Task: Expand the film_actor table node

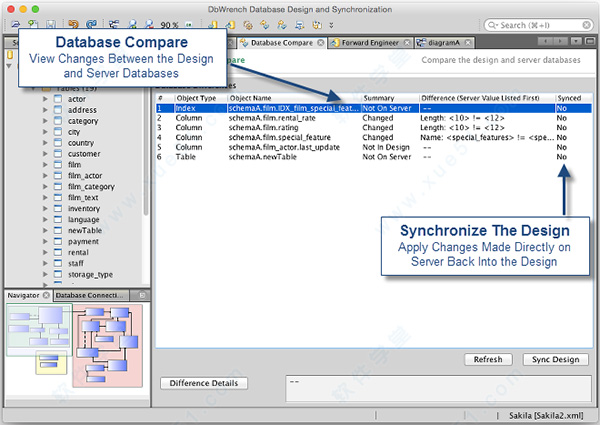Action: [x=45, y=176]
